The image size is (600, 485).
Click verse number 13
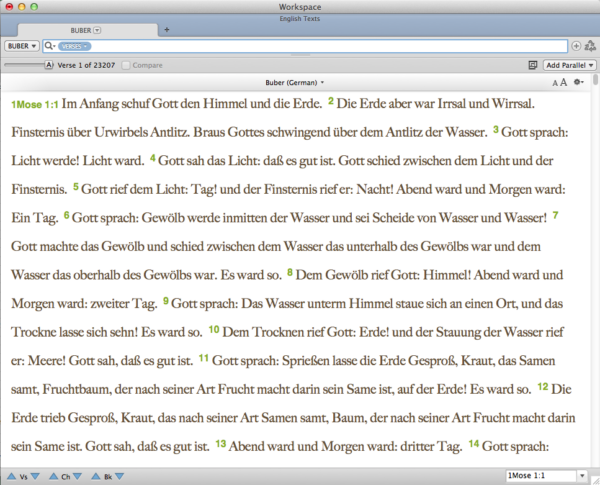[x=221, y=443]
